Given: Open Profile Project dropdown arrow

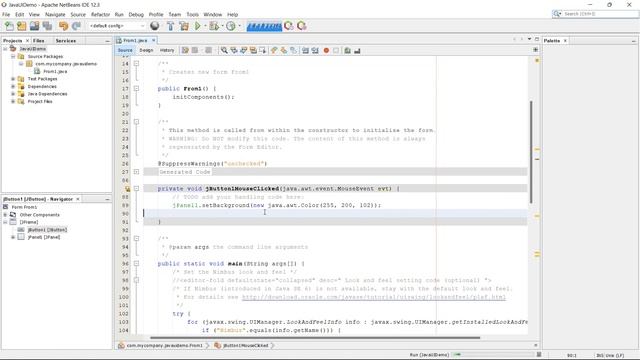Looking at the screenshot, I should 239,26.
